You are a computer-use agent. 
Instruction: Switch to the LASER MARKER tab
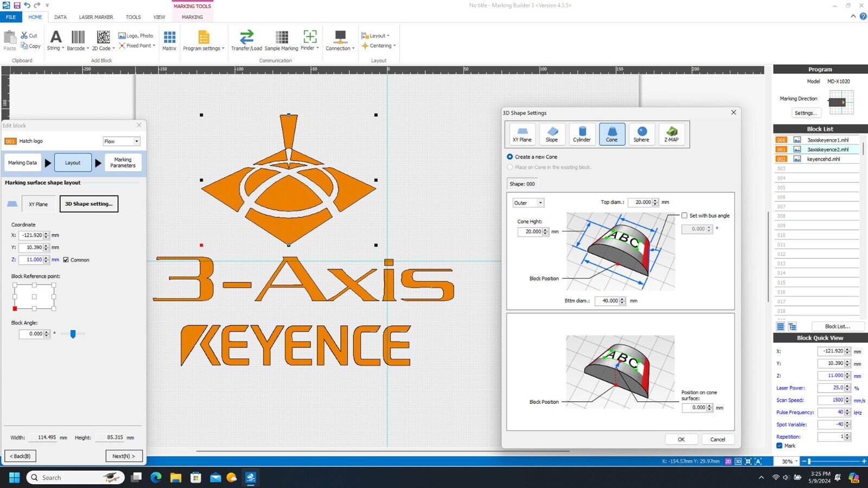[96, 17]
